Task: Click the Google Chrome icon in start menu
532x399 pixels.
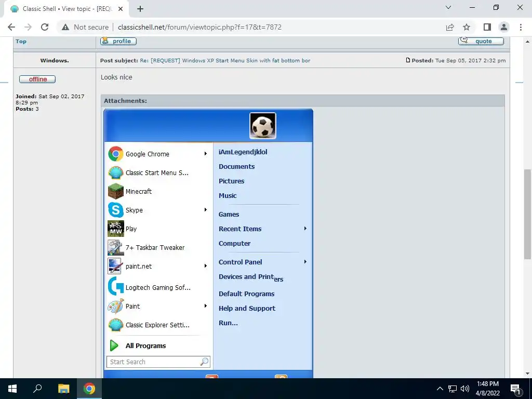Action: point(116,154)
